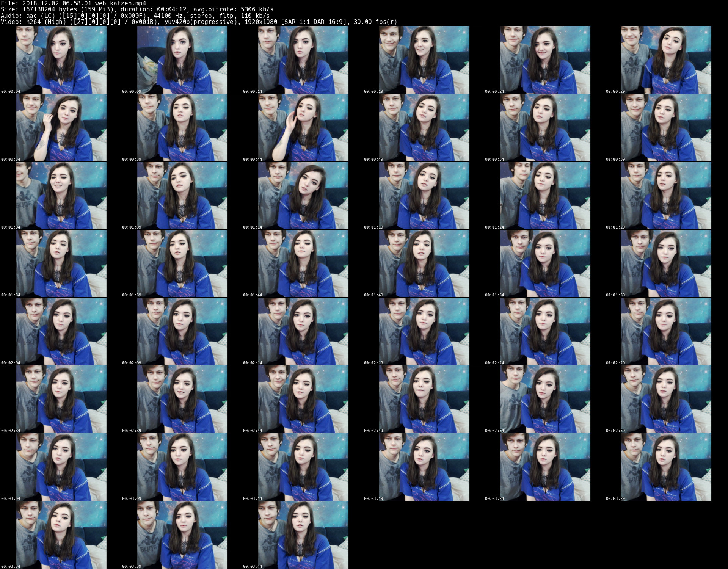Choose the thumbnail stamped 00:02:29
The width and height of the screenshot is (728, 569).
click(666, 331)
